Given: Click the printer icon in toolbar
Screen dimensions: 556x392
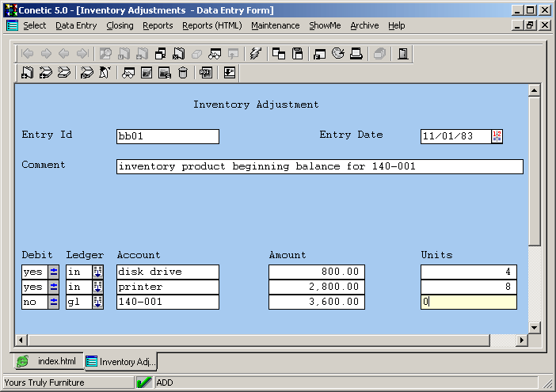Looking at the screenshot, I should (x=356, y=54).
